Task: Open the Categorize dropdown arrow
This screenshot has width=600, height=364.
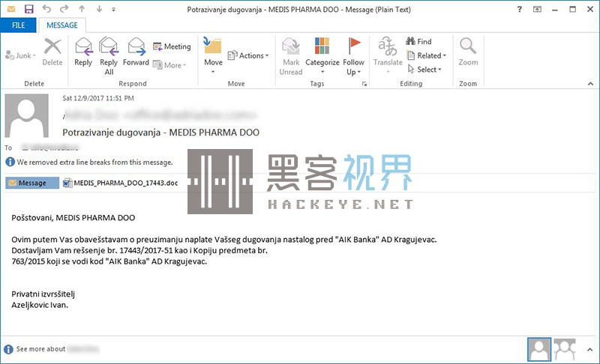Action: click(322, 72)
